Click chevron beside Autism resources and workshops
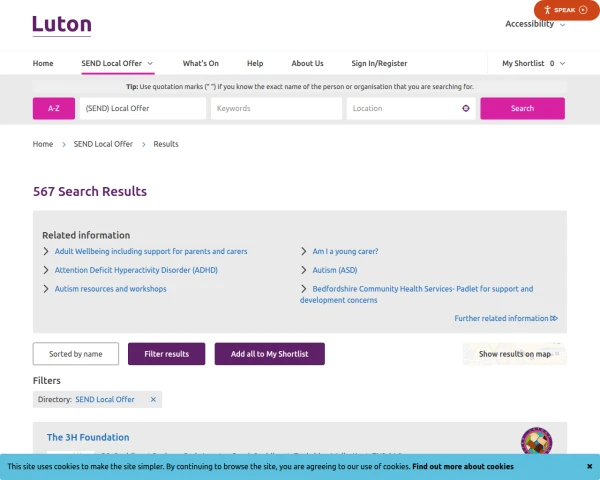This screenshot has height=480, width=600. tap(46, 289)
